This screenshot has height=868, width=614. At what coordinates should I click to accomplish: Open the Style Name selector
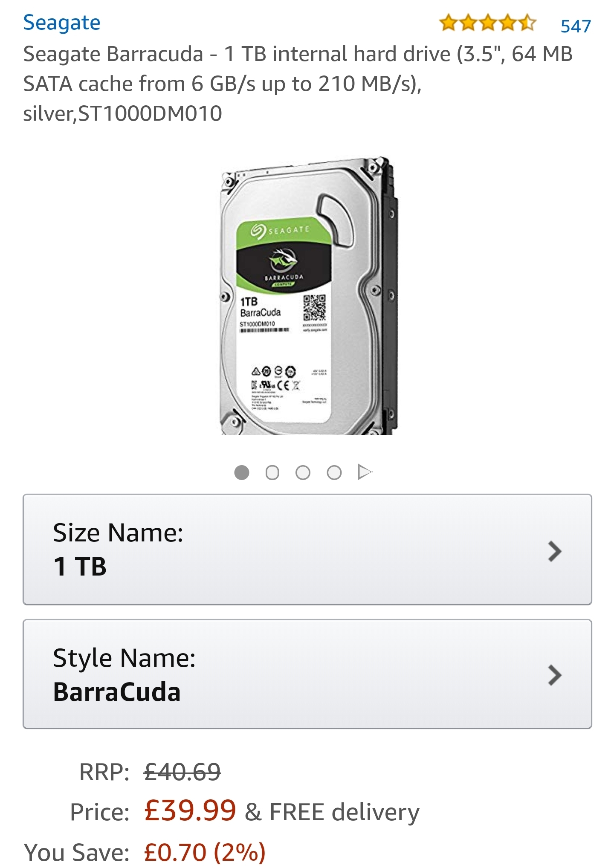(307, 674)
